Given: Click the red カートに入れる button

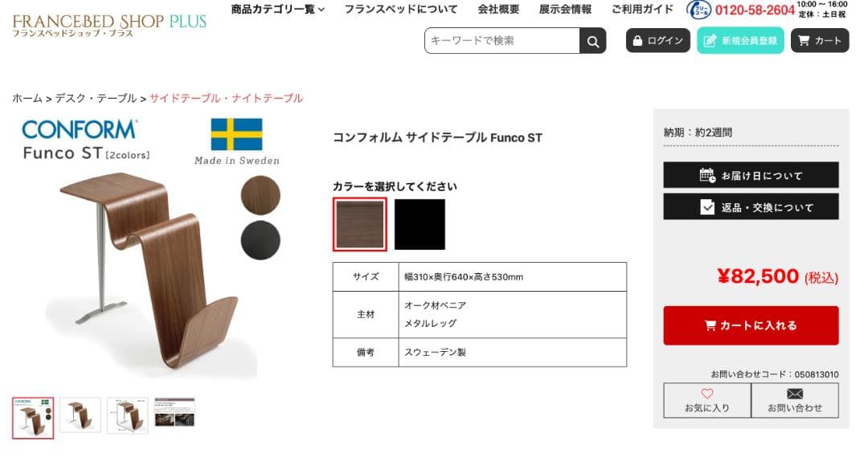Looking at the screenshot, I should [x=751, y=325].
